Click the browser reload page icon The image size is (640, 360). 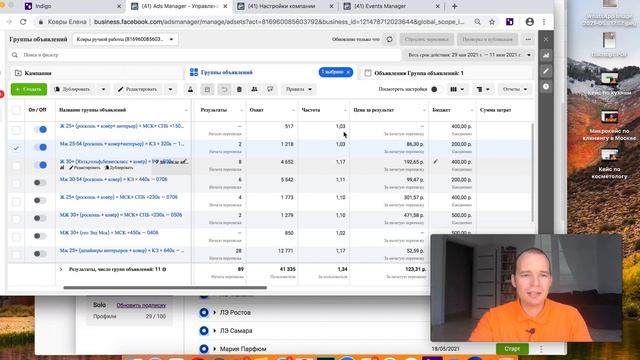[23, 22]
